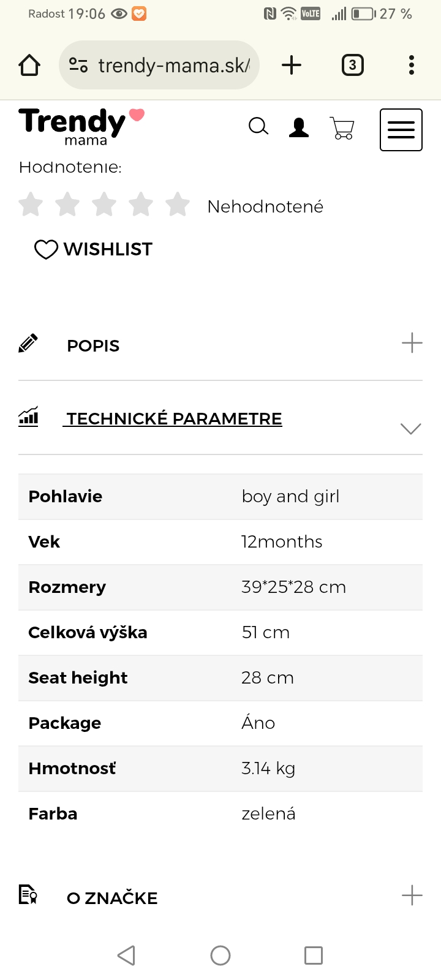Screen dimensions: 441x980
Task: Open the site search magnifier icon
Action: pos(258,127)
